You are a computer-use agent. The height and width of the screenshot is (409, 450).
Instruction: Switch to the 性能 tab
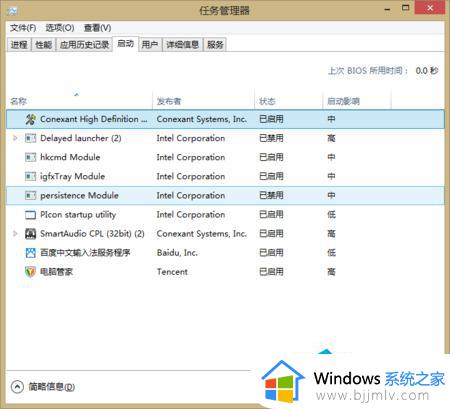tap(44, 44)
